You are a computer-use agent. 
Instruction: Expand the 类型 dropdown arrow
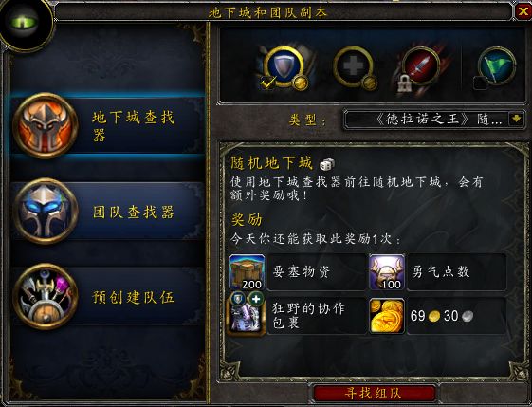tap(517, 120)
